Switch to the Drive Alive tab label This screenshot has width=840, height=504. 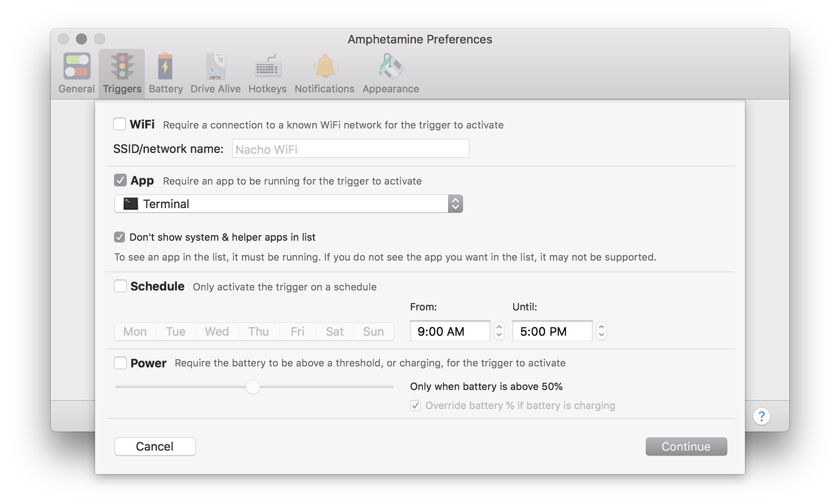tap(215, 89)
